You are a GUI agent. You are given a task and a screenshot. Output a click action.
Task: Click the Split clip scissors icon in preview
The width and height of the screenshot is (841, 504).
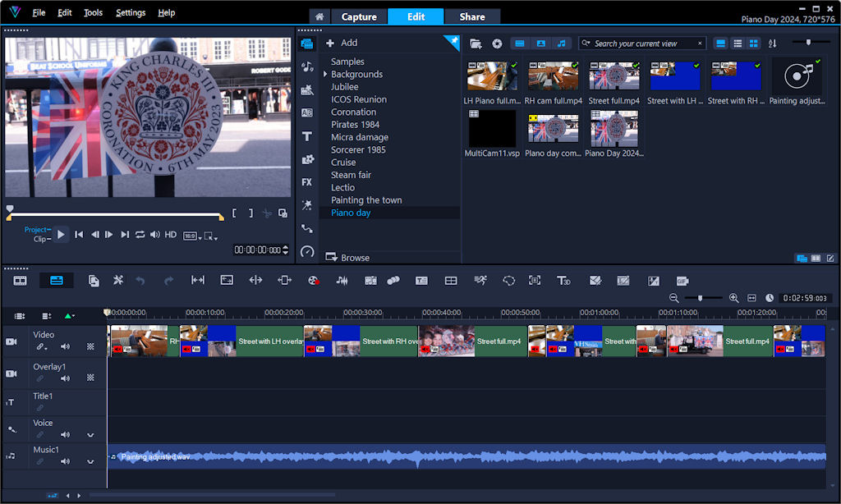pyautogui.click(x=267, y=213)
